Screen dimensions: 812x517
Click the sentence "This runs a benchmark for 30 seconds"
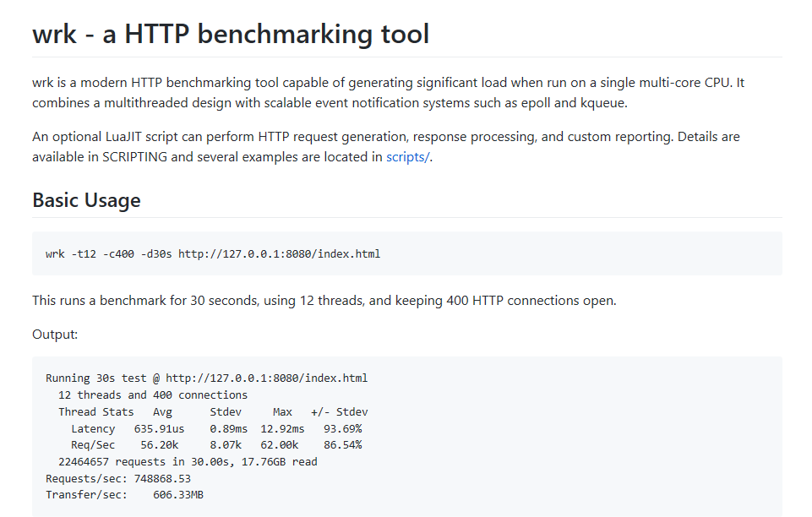point(324,300)
